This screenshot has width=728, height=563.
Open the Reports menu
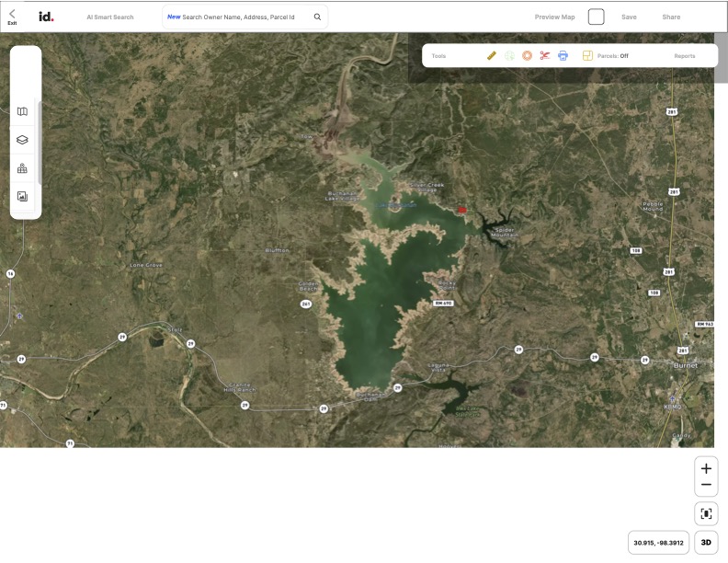pos(685,56)
